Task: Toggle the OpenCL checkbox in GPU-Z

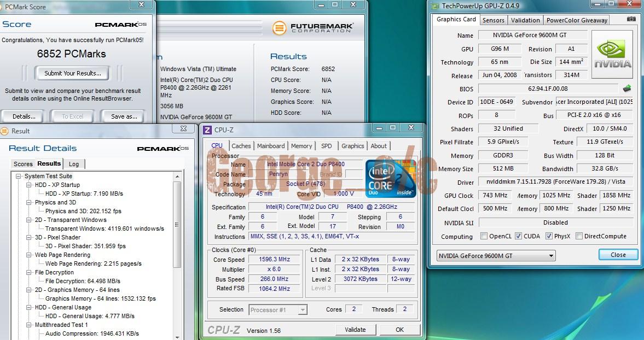Action: point(484,236)
